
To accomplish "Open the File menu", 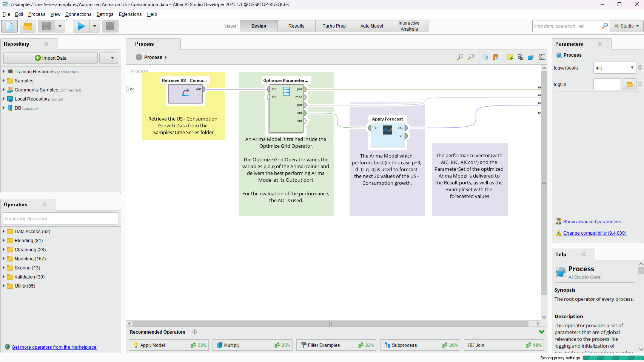I will point(6,14).
